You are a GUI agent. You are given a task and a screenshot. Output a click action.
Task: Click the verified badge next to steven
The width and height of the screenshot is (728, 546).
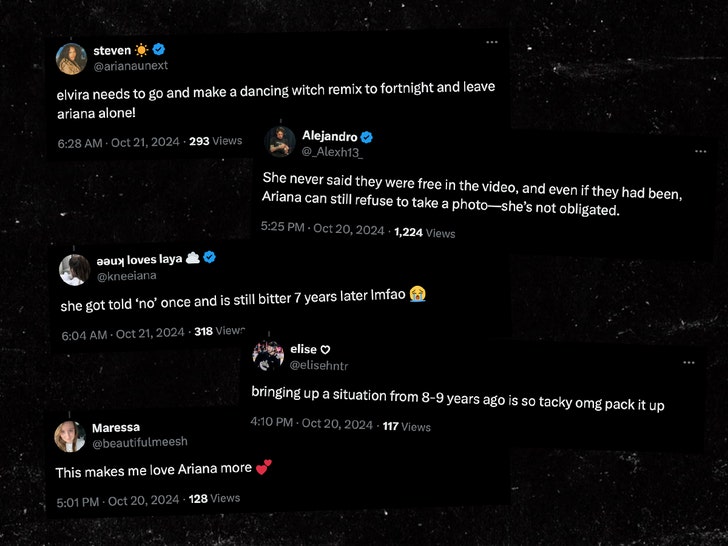pyautogui.click(x=159, y=50)
